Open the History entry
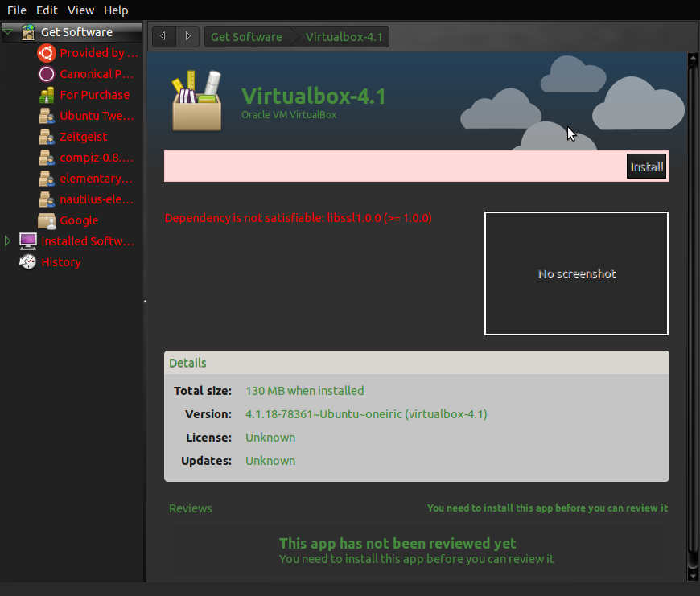 pyautogui.click(x=61, y=262)
